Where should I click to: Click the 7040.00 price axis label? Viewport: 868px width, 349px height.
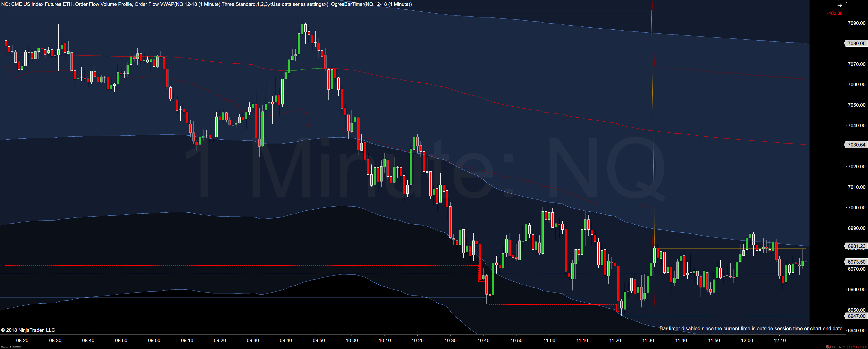tap(856, 125)
